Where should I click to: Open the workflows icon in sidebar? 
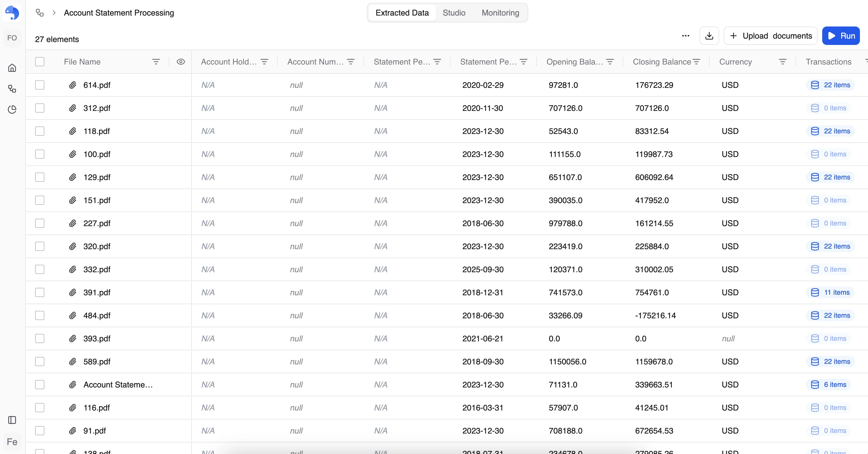pos(12,89)
